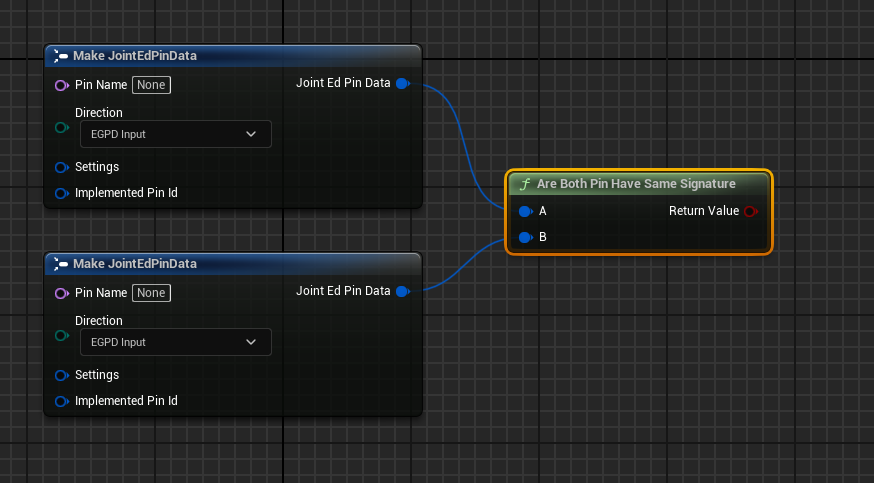Open Direction dropdown on bottom node
The image size is (874, 483).
coord(175,342)
